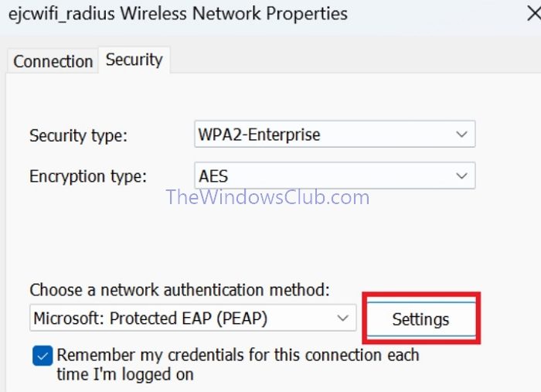Uncheck the Remember my credentials checkbox
The image size is (541, 392).
tap(43, 356)
